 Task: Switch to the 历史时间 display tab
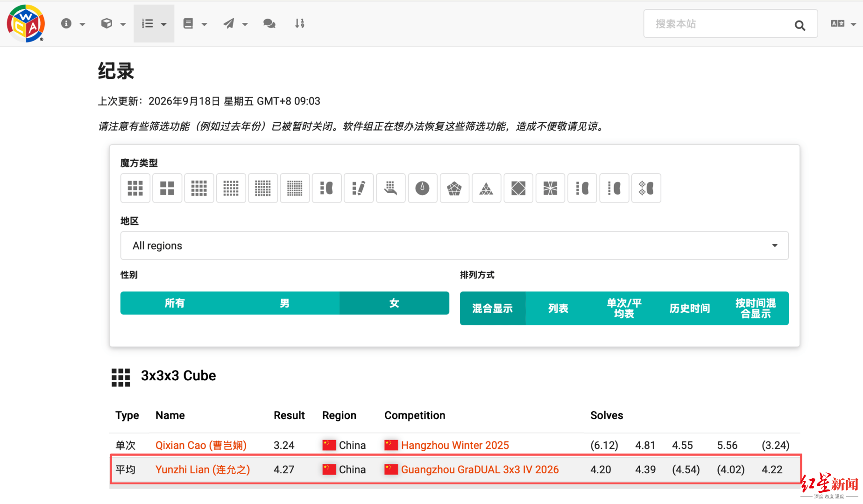click(690, 308)
